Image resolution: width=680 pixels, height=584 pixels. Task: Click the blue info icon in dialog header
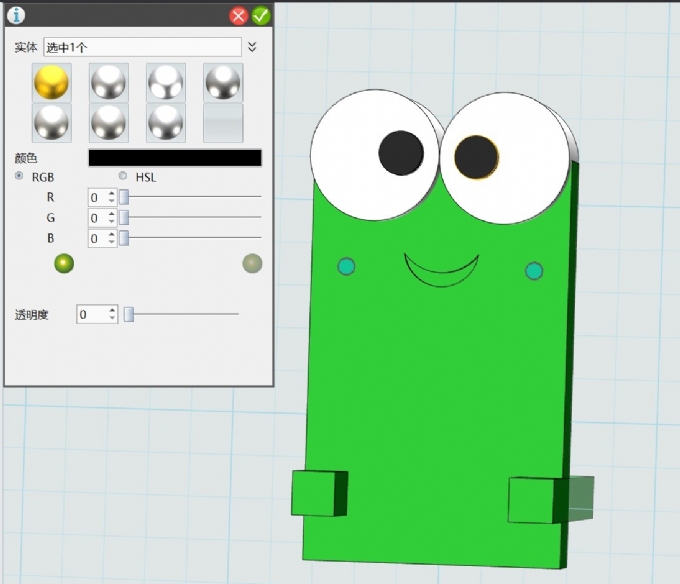[16, 15]
